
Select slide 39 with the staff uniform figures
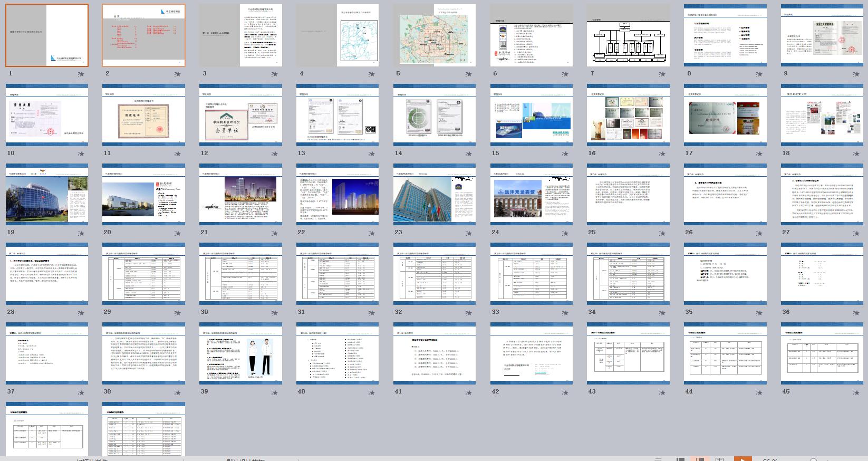[240, 353]
